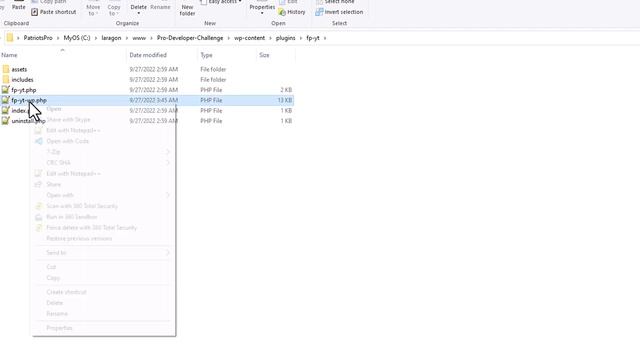Choose Delete in the context menu
The width and height of the screenshot is (640, 360).
pos(54,303)
